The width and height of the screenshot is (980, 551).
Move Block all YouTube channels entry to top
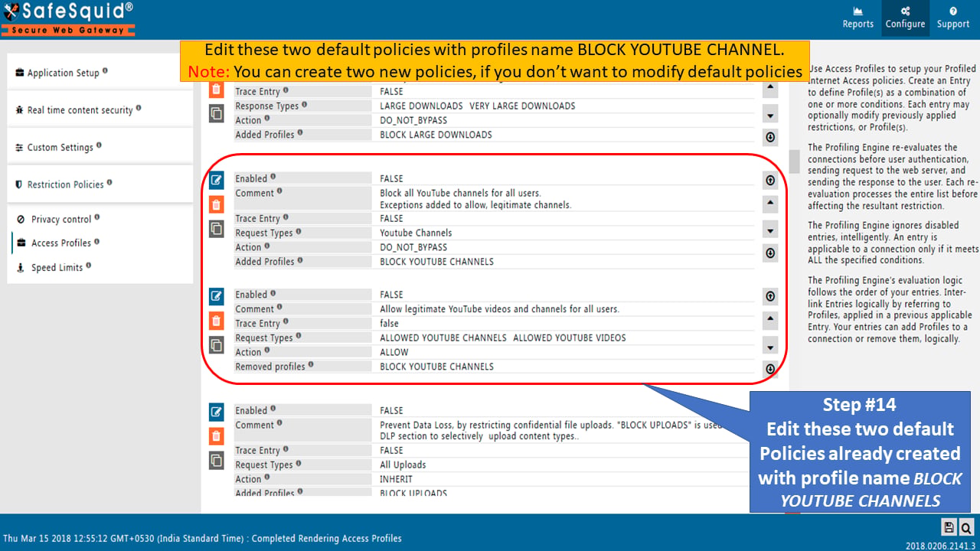(x=770, y=181)
